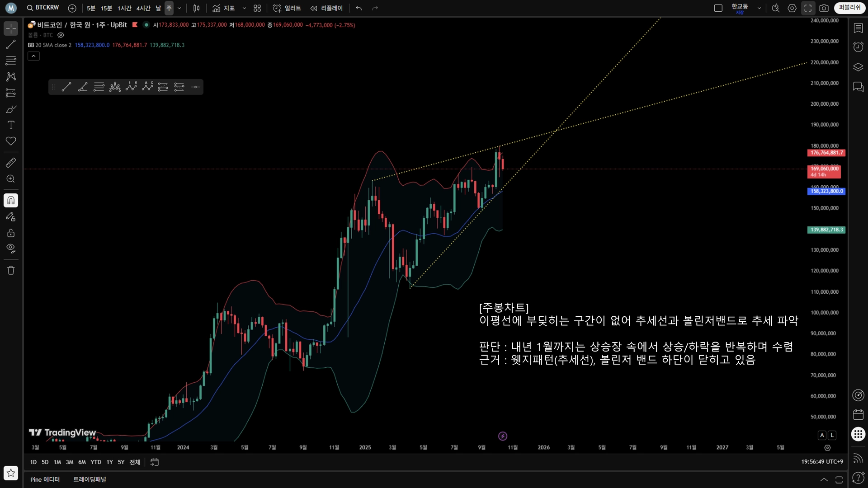Open the 트레이딩패널 tab
Screen dimensions: 868x488
click(x=90, y=479)
